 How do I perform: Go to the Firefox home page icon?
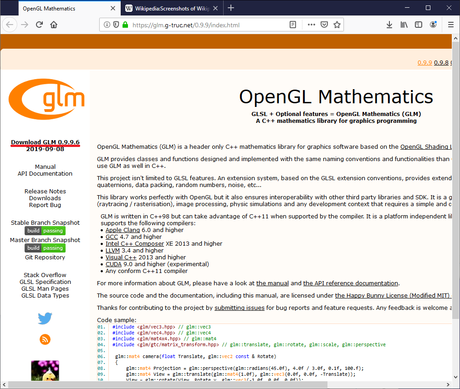point(54,25)
